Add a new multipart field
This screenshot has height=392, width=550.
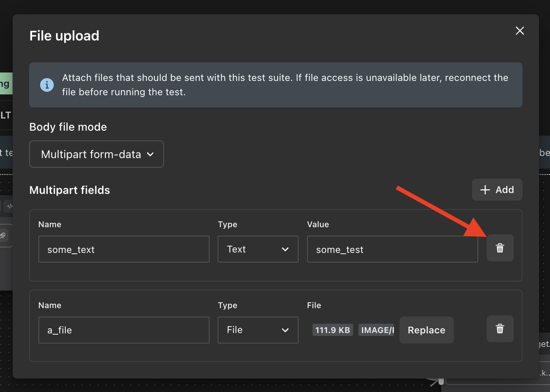[x=497, y=190]
